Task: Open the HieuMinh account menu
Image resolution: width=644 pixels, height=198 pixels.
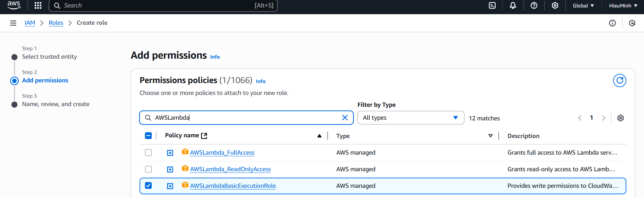Action: coord(623,5)
